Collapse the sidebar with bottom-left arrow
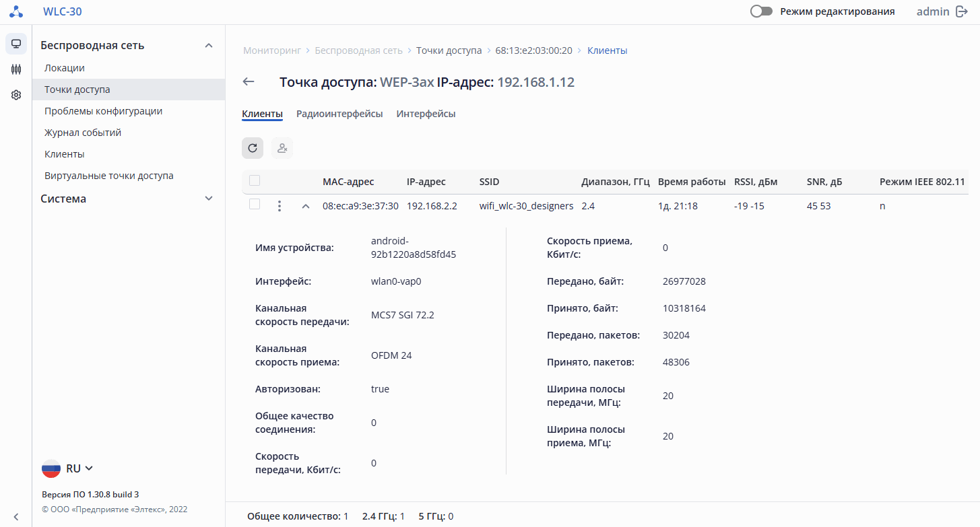Viewport: 980px width, 527px height. [16, 516]
